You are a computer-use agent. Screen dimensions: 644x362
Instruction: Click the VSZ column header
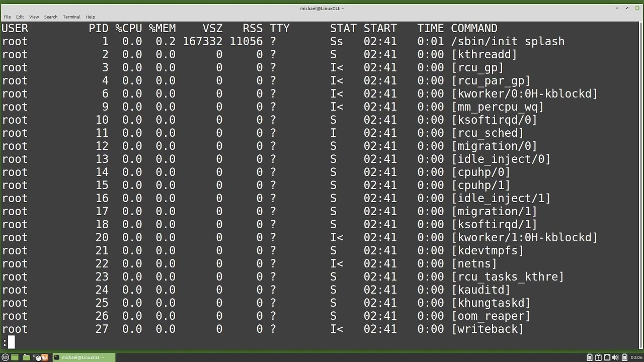coord(212,28)
